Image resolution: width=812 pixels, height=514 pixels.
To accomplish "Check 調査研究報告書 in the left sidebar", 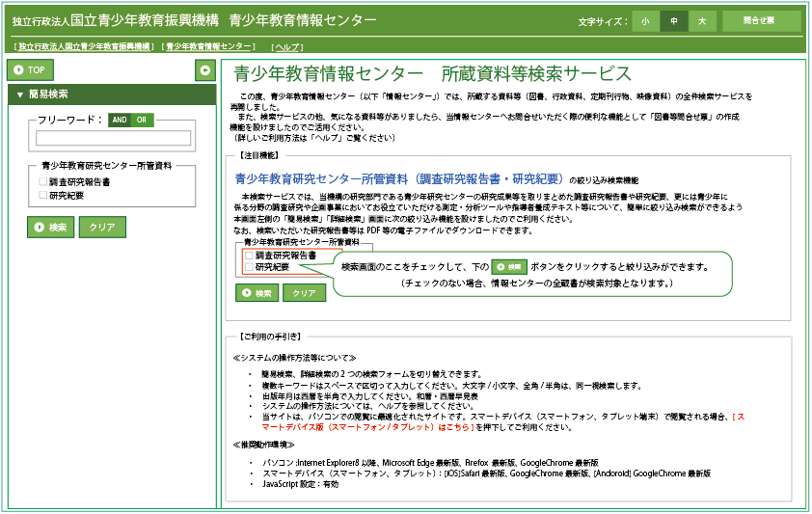I will click(43, 181).
